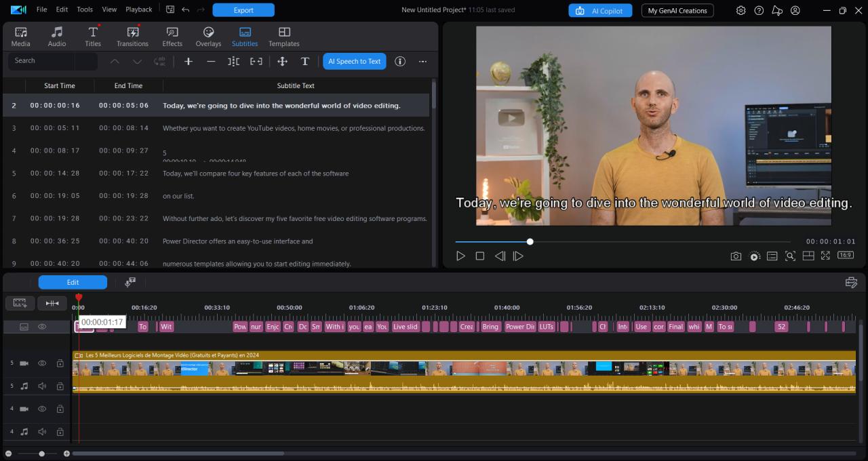Open the Playback menu
This screenshot has width=868, height=461.
pyautogui.click(x=138, y=9)
